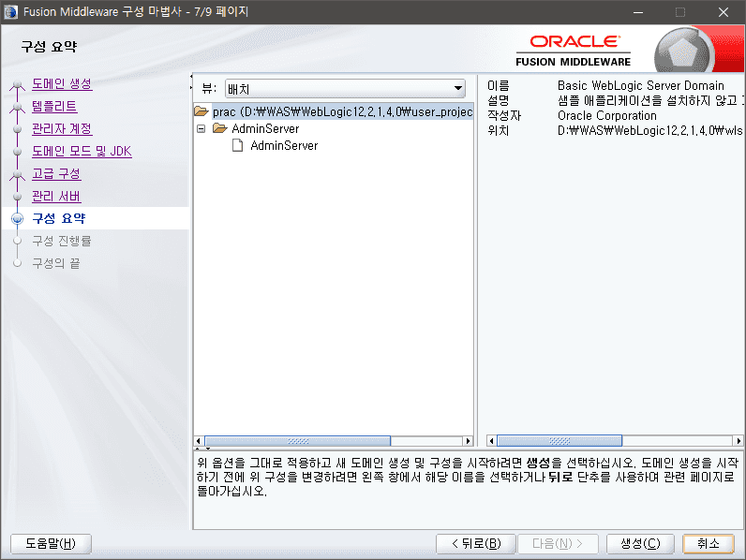This screenshot has height=560, width=746.
Task: Go to the 관리 서버 step link
Action: click(x=56, y=197)
